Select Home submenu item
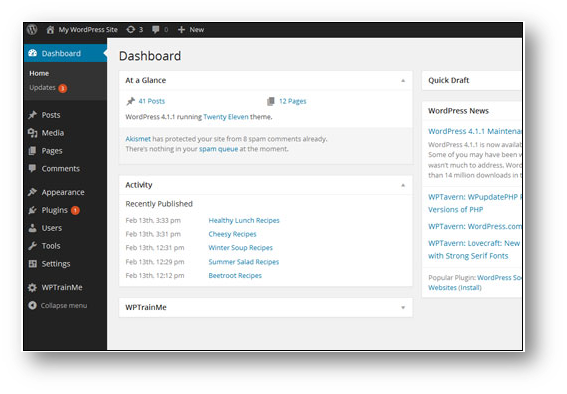 tap(39, 73)
